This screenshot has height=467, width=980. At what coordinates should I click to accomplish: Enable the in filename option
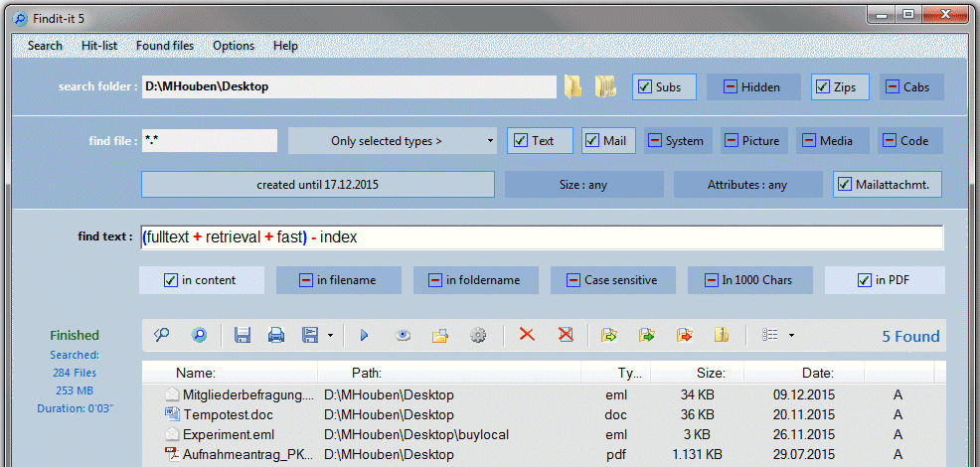pyautogui.click(x=338, y=280)
